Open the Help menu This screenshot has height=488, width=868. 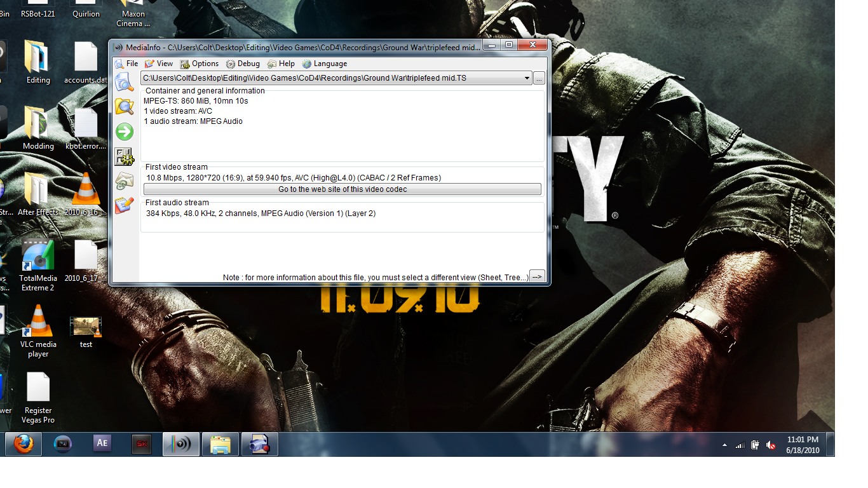coord(281,64)
